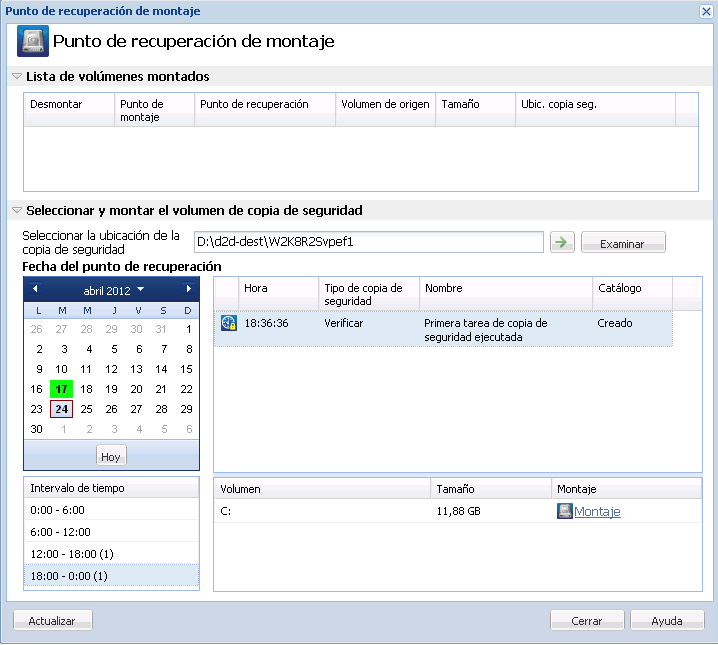
Task: Click the backup location path field
Action: point(367,242)
